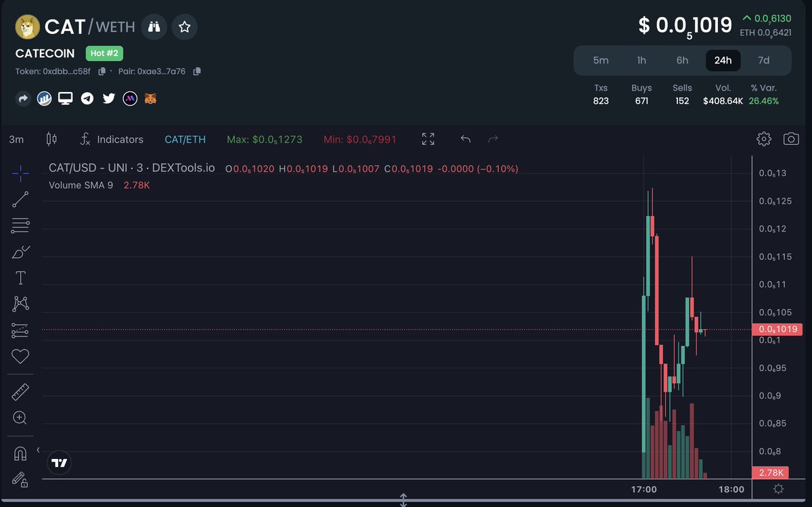Open time axis settings icon
The height and width of the screenshot is (507, 812).
coord(778,489)
